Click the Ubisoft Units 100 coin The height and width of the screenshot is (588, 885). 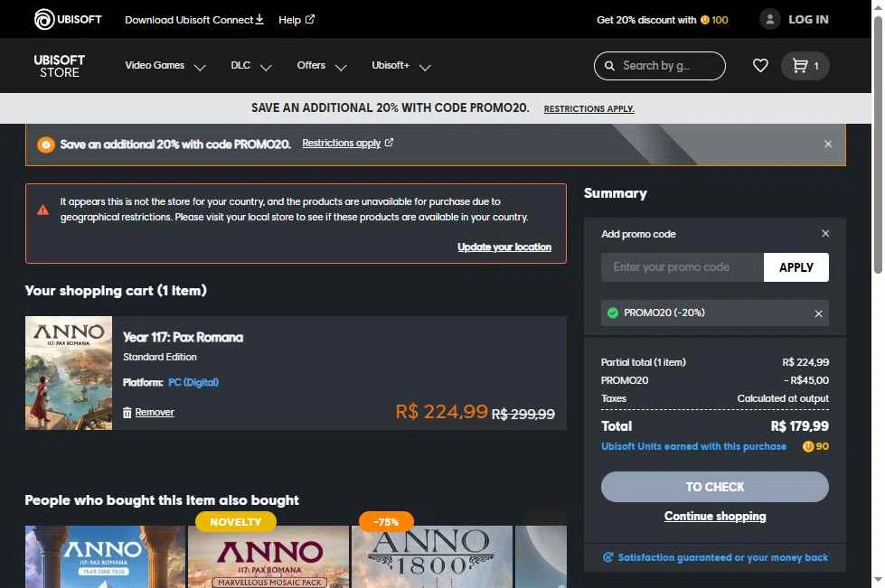click(x=704, y=20)
